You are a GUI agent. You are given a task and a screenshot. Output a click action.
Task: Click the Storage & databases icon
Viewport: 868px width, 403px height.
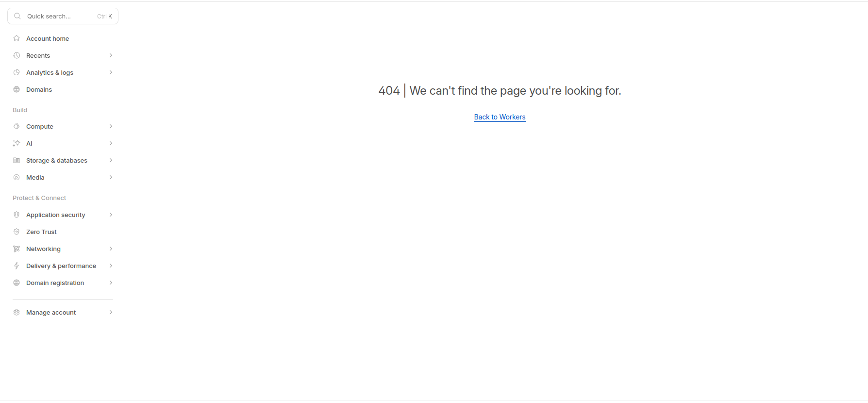pyautogui.click(x=17, y=161)
